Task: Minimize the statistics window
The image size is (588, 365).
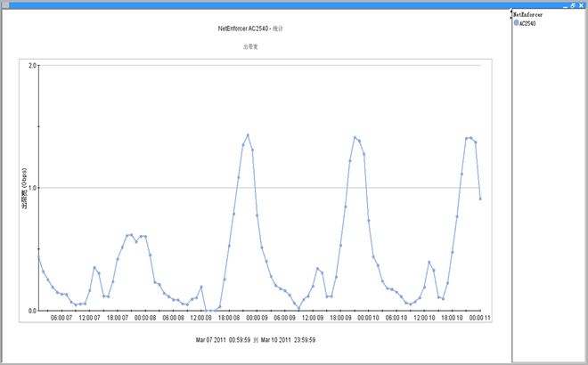Action: 564,4
